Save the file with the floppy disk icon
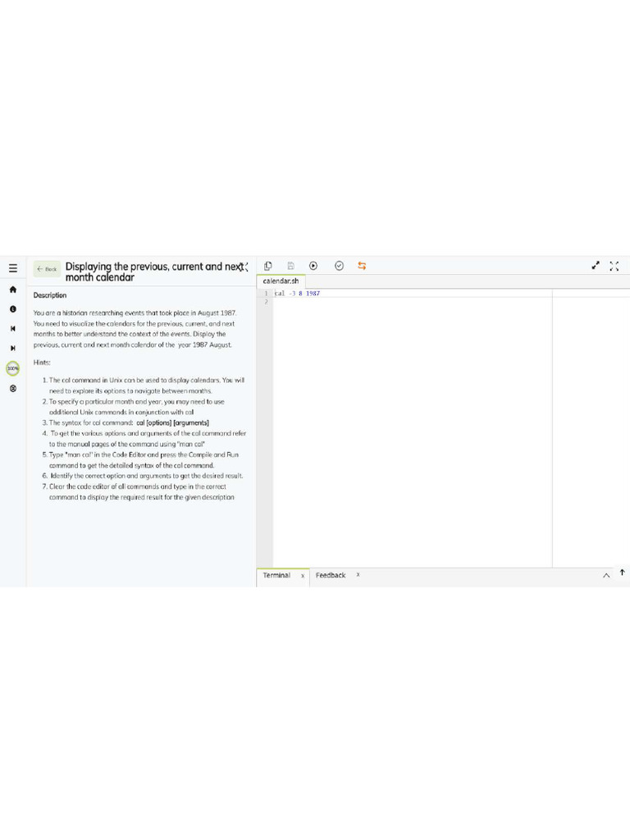This screenshot has width=630, height=840. (x=291, y=266)
